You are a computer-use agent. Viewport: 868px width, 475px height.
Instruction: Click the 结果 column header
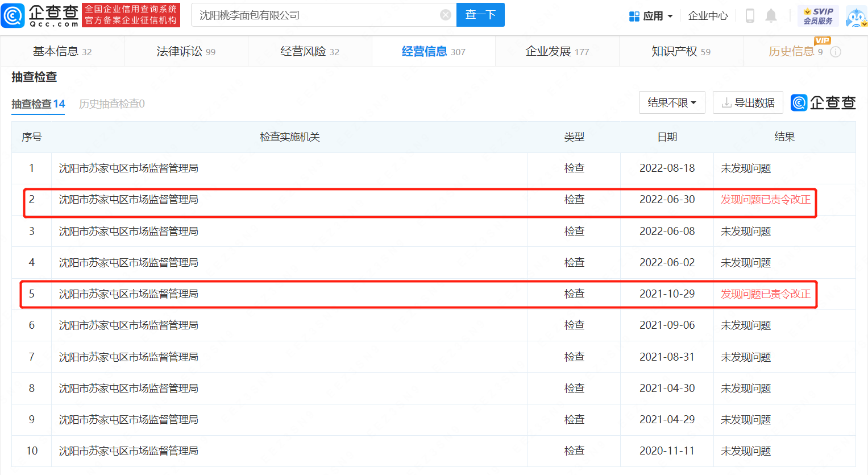tap(784, 137)
